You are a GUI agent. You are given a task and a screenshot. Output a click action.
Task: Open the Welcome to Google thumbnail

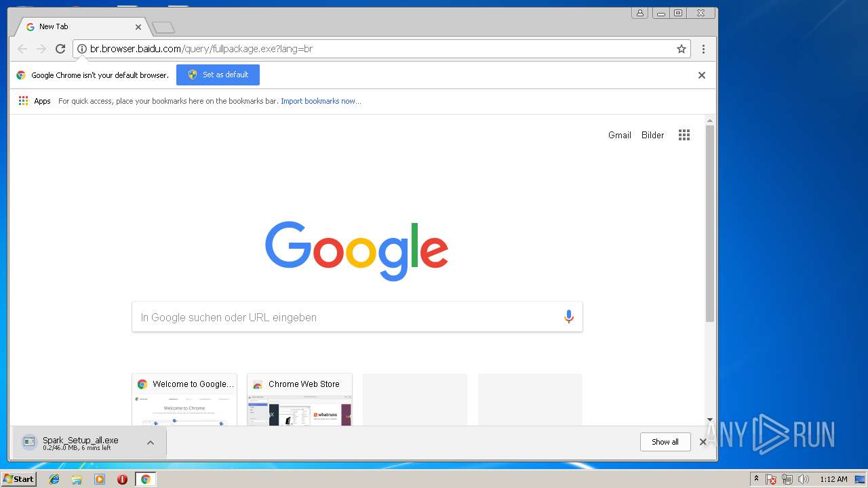pos(184,399)
